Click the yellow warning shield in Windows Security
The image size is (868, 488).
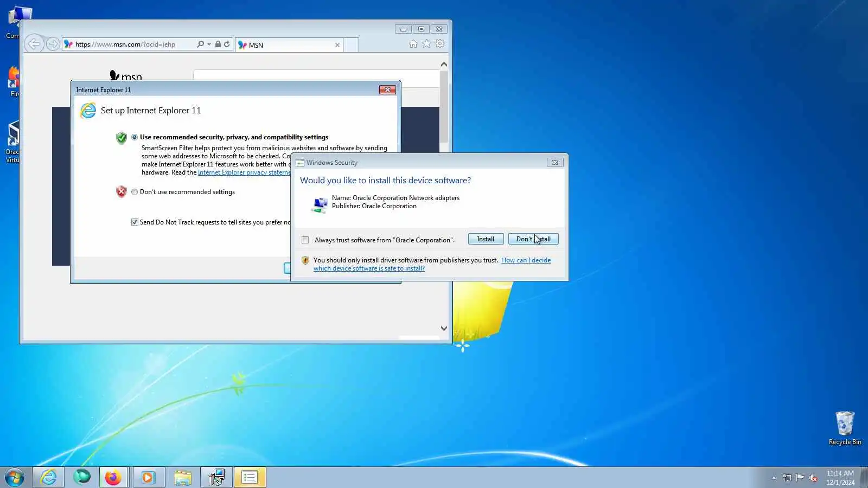click(x=305, y=260)
